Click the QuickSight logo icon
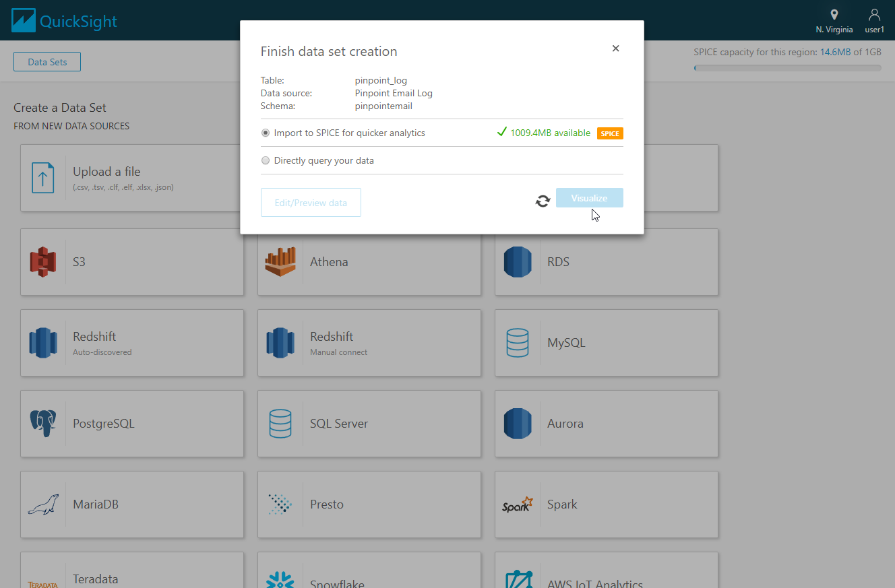The height and width of the screenshot is (588, 895). point(24,21)
